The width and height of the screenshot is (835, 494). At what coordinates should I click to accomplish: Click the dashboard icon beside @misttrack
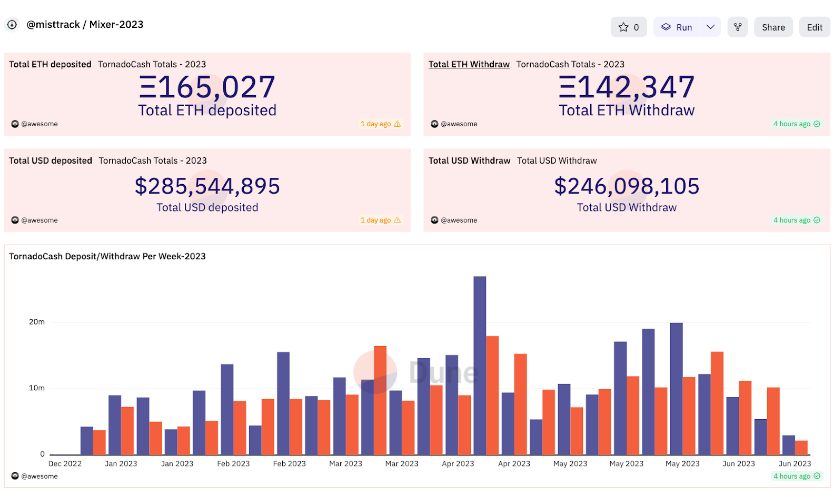pyautogui.click(x=12, y=23)
